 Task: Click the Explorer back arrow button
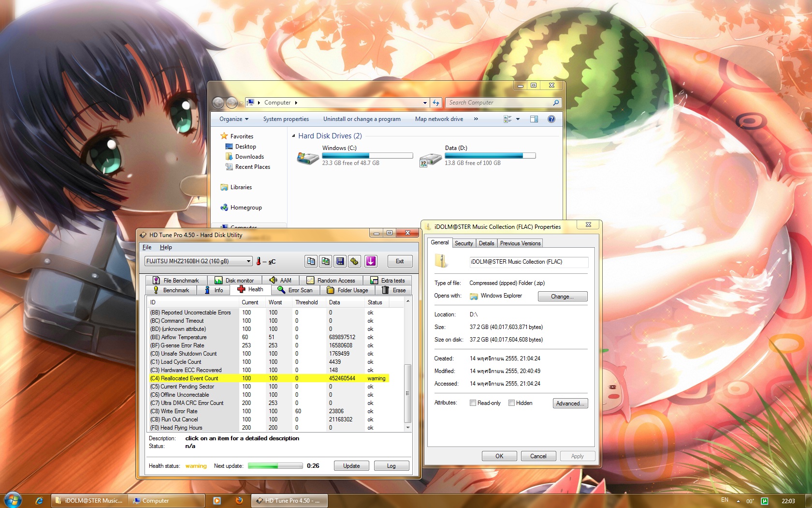tap(218, 103)
